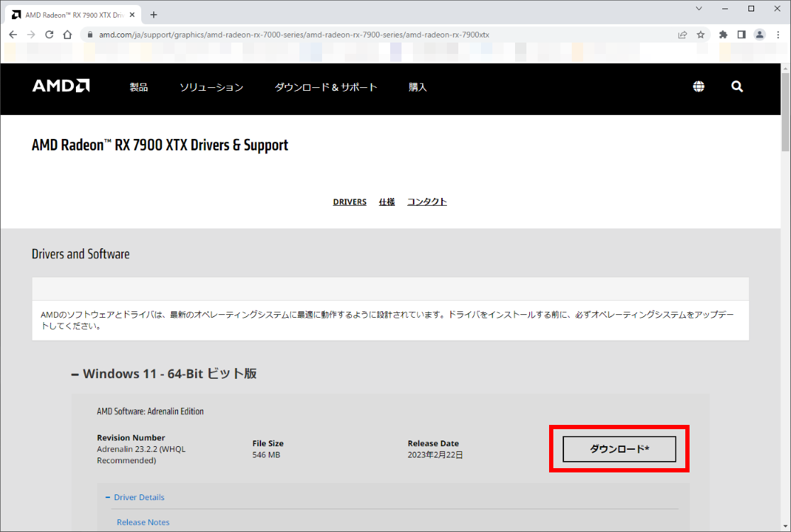Open the ソリューション menu
Viewport: 791px width, 532px height.
[211, 87]
